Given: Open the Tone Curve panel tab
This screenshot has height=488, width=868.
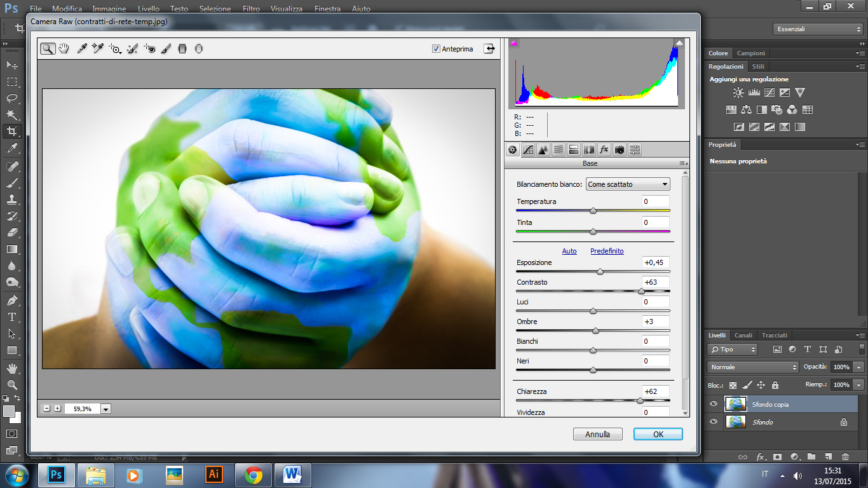Looking at the screenshot, I should pos(527,150).
